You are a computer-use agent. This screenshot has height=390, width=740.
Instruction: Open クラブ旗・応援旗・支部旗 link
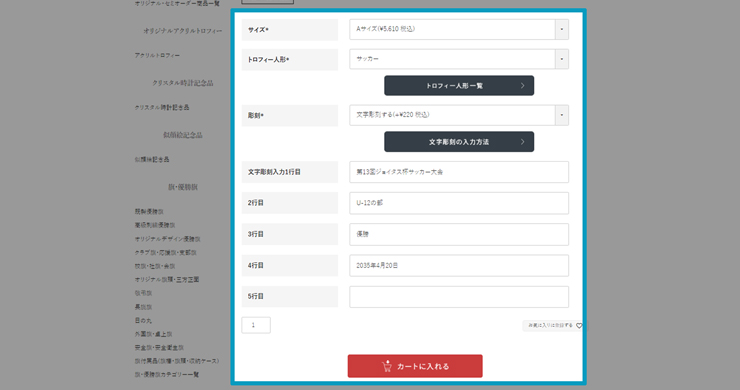click(166, 253)
